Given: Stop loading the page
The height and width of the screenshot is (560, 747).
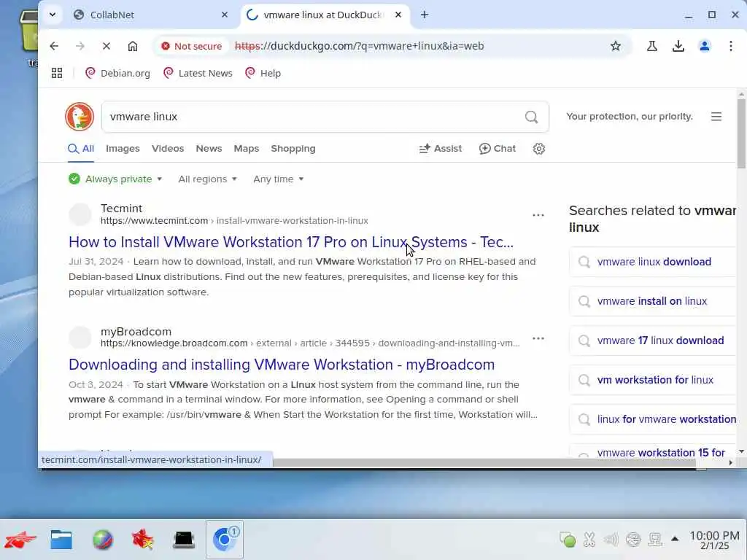Looking at the screenshot, I should 107,46.
